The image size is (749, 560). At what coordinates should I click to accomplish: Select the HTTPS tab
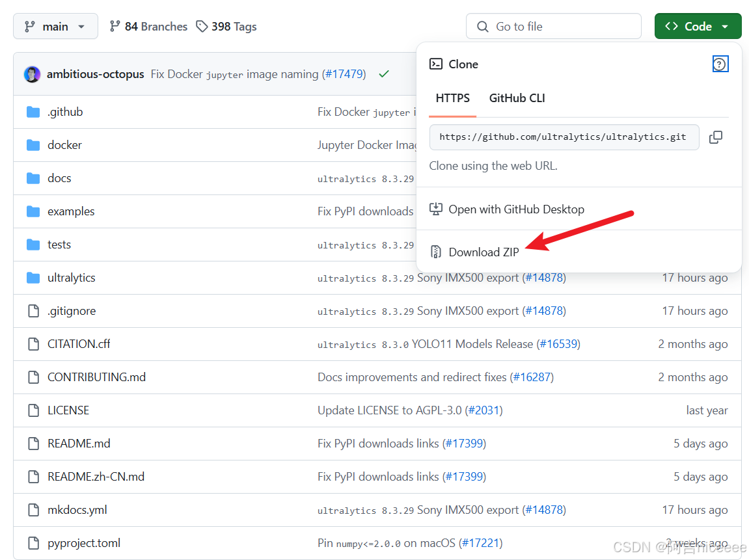(x=452, y=98)
